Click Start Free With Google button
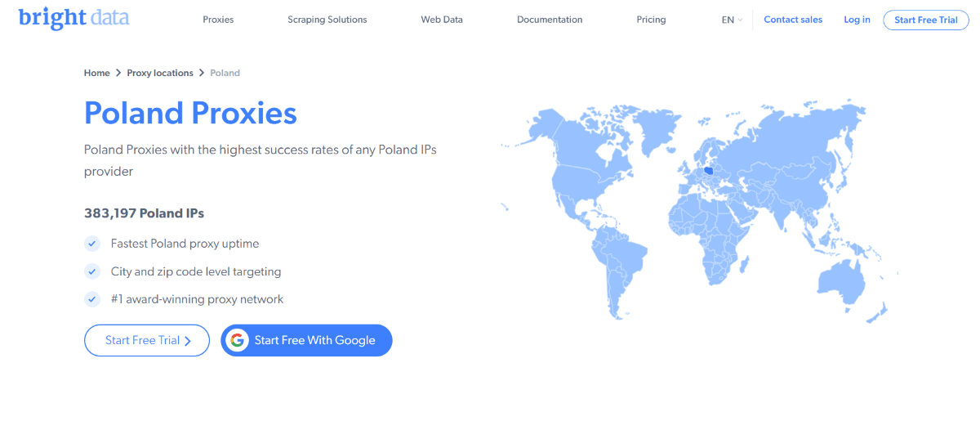The height and width of the screenshot is (421, 980). coord(306,341)
